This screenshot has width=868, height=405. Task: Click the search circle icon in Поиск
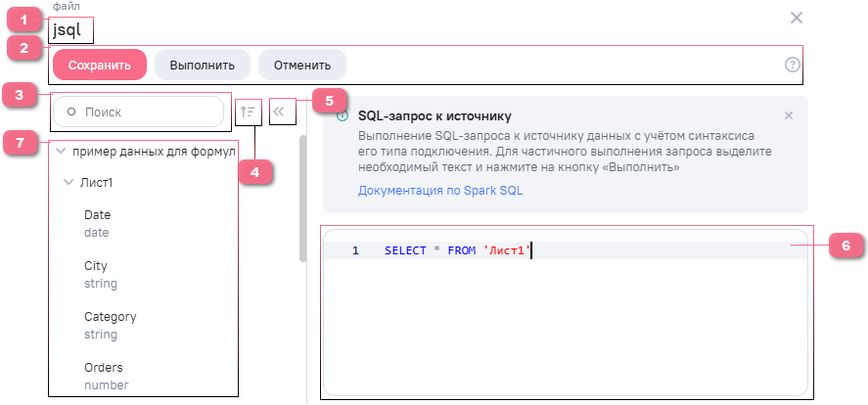coord(70,112)
